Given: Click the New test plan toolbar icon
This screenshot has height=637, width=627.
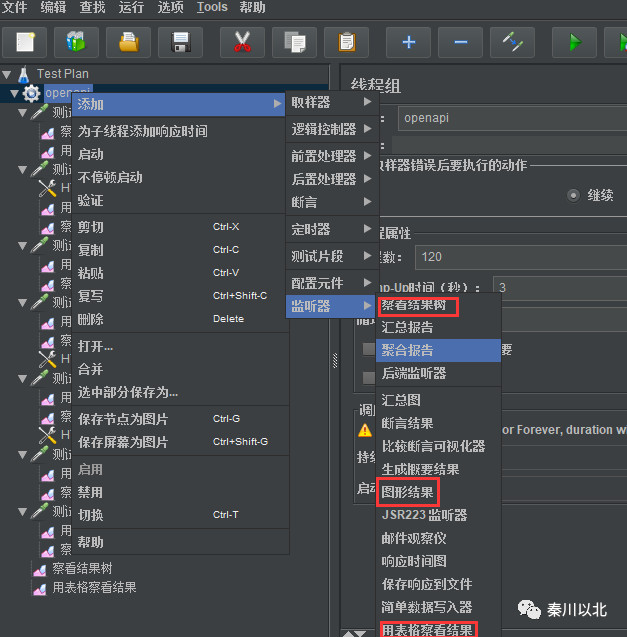Looking at the screenshot, I should [25, 42].
